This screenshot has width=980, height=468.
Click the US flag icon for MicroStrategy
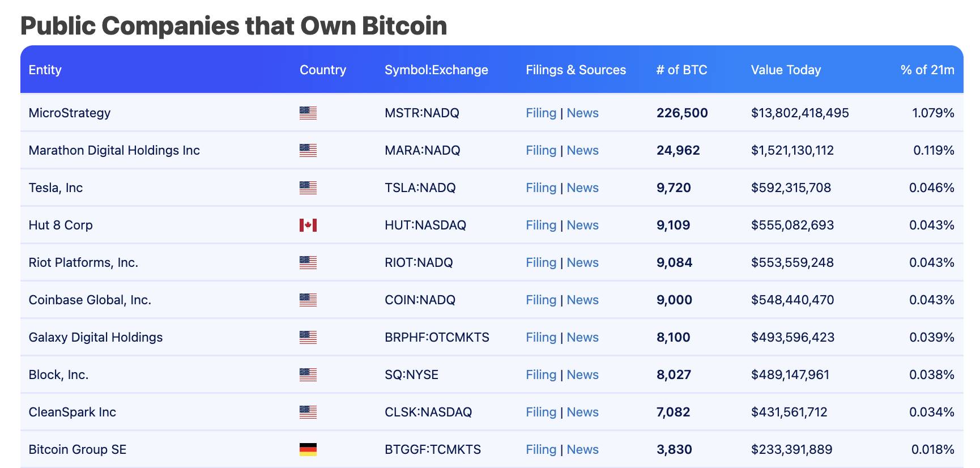[308, 113]
